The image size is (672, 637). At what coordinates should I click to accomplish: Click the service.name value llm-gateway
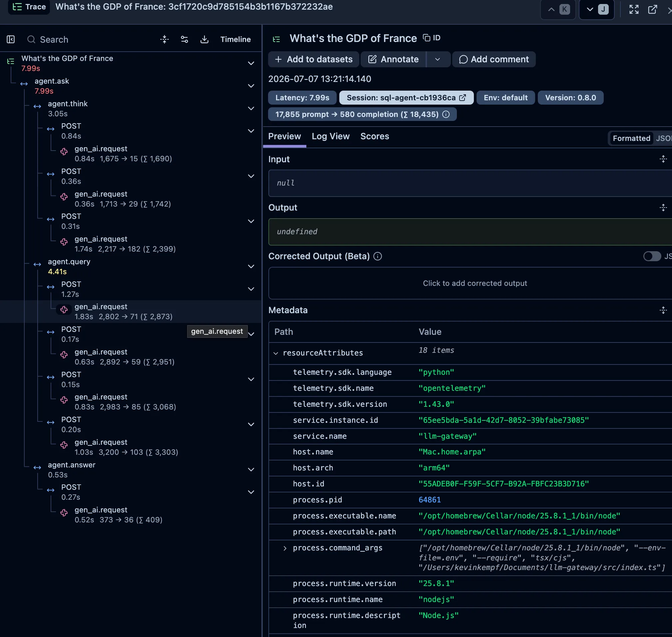[447, 436]
